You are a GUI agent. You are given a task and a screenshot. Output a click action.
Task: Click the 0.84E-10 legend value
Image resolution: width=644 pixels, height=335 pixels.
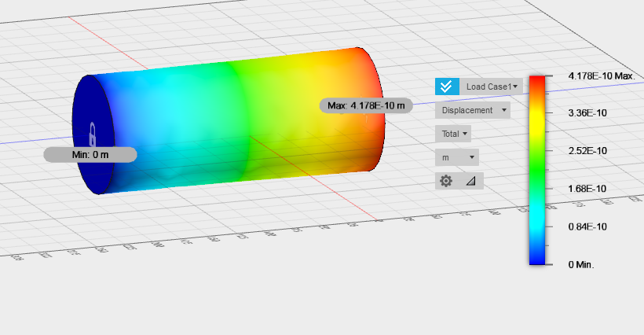click(587, 226)
